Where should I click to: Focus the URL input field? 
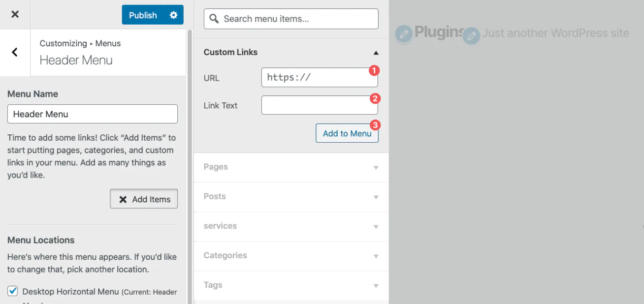[320, 77]
